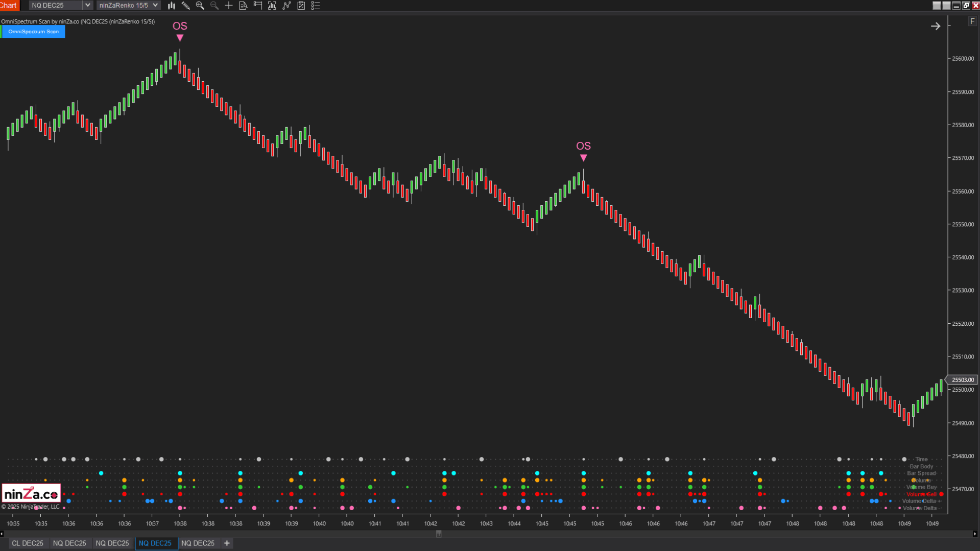
Task: Select the drawing tools pencil icon
Action: coord(186,6)
